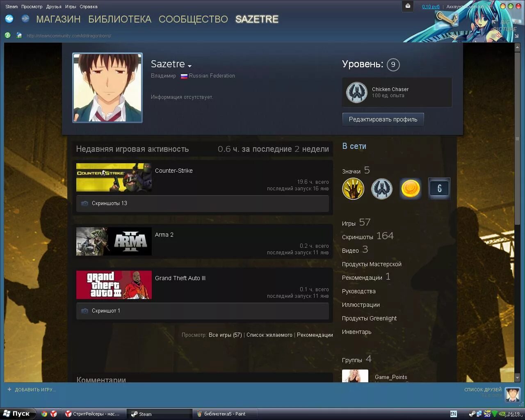This screenshot has height=420, width=525.
Task: Open the Друзья menu
Action: pyautogui.click(x=54, y=7)
